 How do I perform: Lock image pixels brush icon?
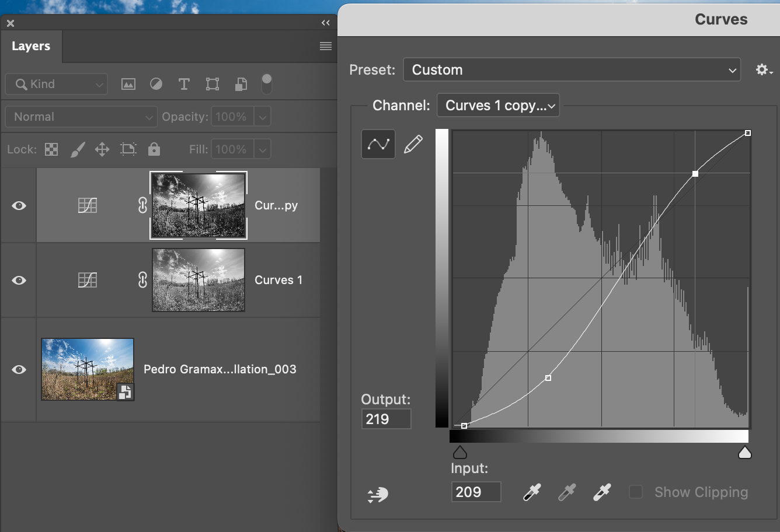[x=78, y=149]
